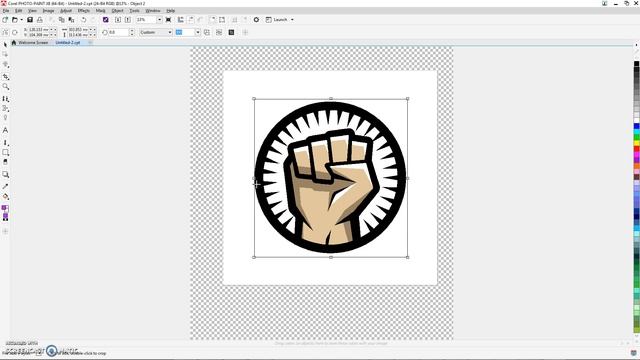
Task: Open the File menu
Action: (x=6, y=11)
